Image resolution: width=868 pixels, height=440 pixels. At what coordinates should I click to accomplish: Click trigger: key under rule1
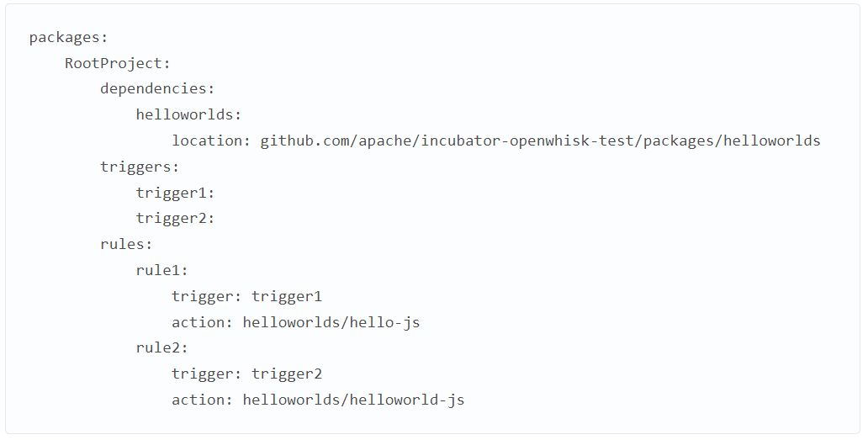coord(207,297)
